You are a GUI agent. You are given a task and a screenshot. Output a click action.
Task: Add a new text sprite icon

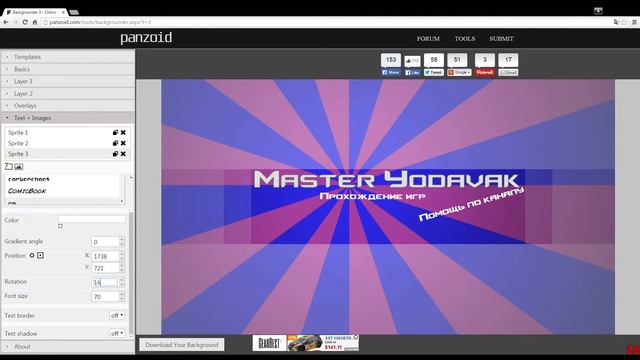9,167
